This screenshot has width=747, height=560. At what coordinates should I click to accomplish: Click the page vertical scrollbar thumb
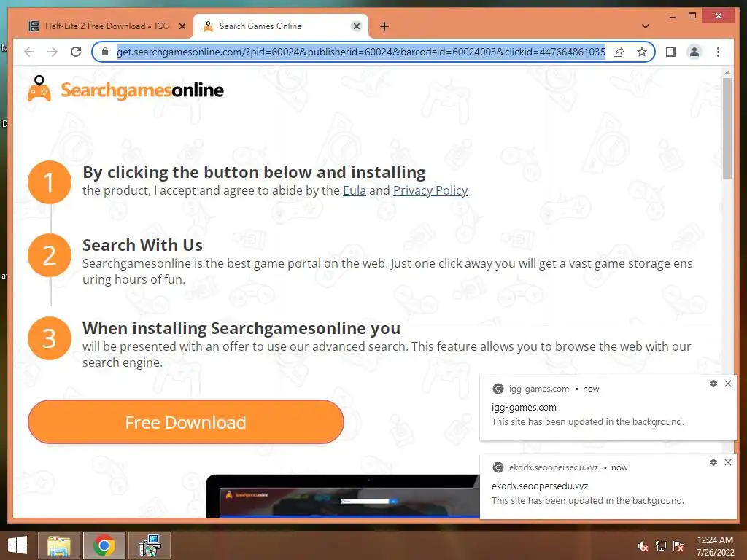[727, 128]
